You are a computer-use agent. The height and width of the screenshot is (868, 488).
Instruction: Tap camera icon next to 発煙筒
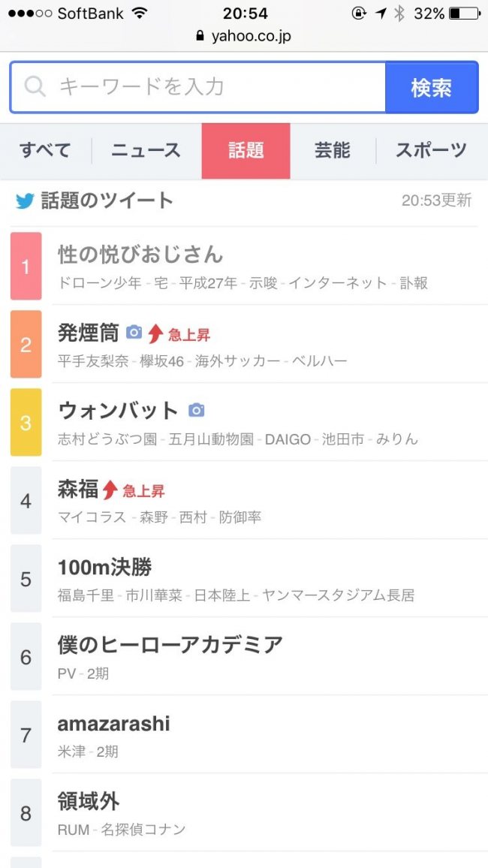134,332
